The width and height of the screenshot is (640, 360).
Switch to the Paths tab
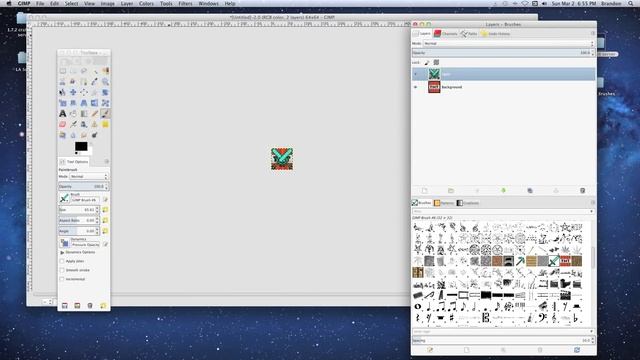[469, 33]
